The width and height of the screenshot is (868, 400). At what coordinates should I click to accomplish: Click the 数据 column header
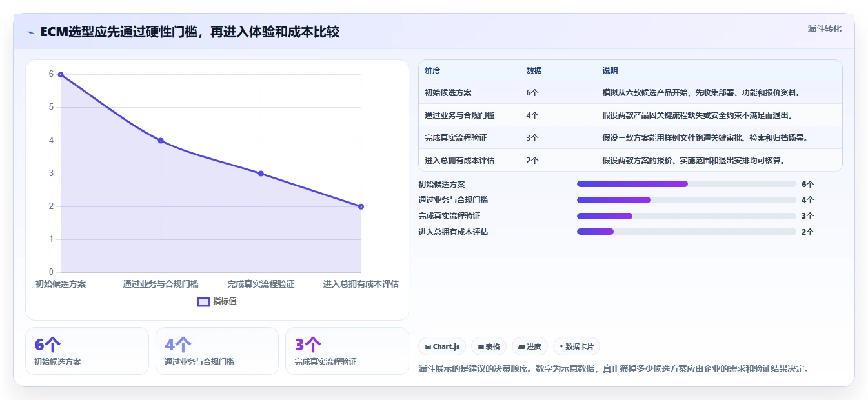pyautogui.click(x=534, y=71)
